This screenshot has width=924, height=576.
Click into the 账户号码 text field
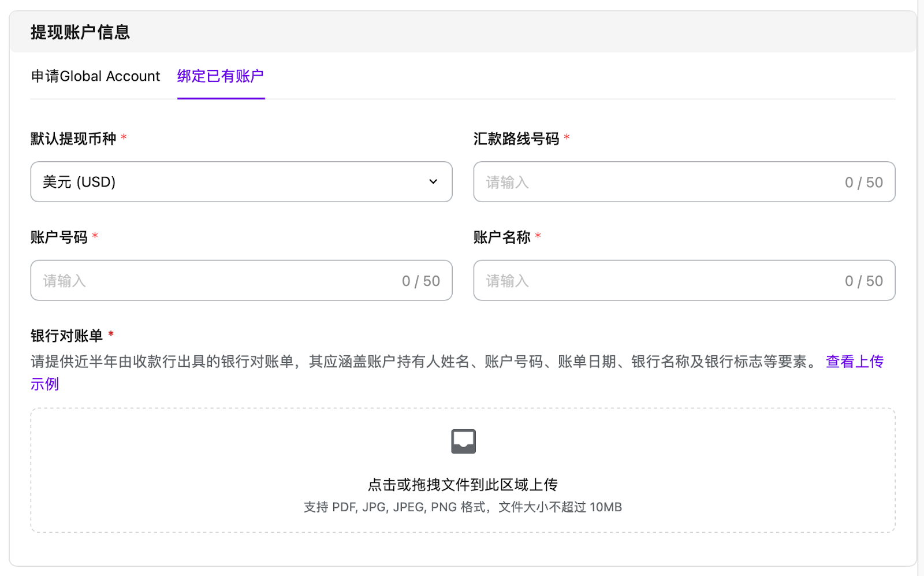219,281
